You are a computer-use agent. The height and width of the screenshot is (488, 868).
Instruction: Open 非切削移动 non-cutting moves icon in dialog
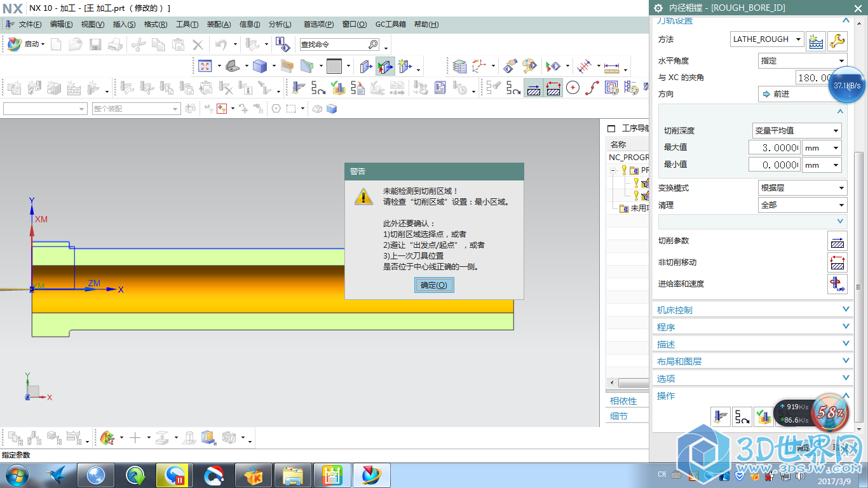coord(837,262)
